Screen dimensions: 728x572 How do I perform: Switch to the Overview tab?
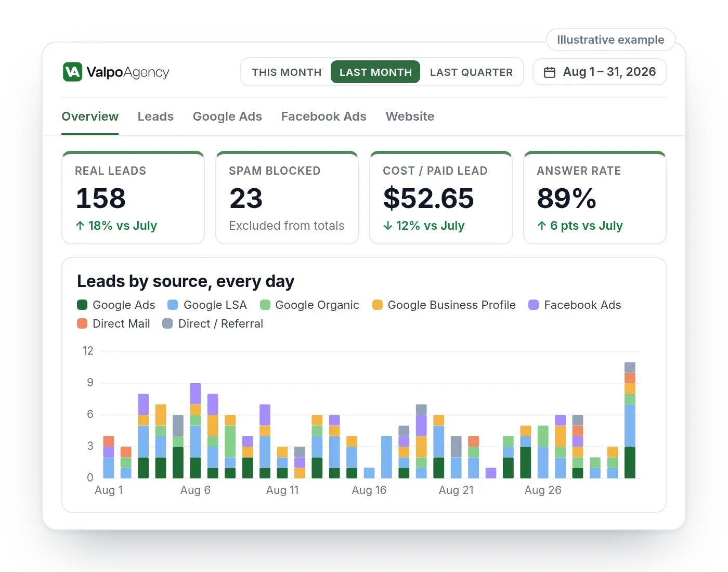(90, 116)
